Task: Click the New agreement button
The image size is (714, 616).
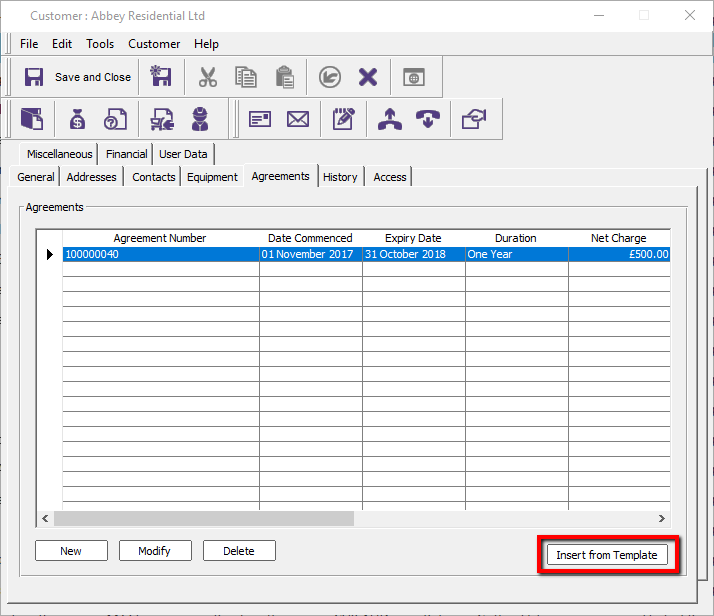Action: (x=71, y=551)
